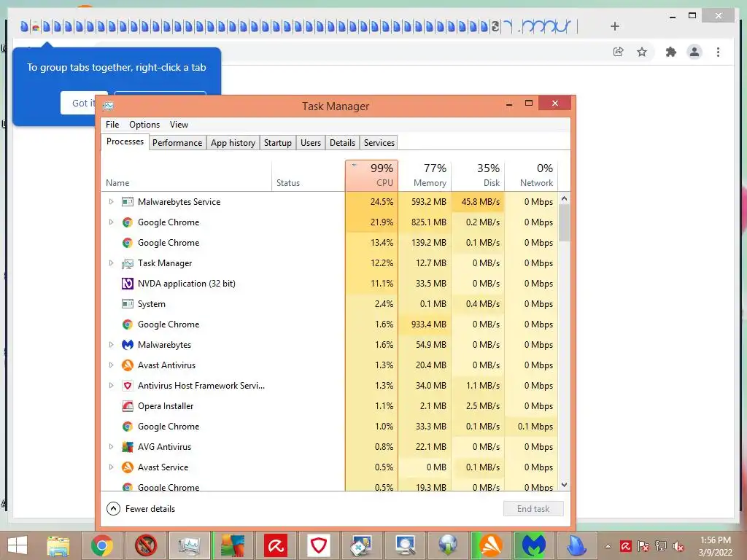Open Task Manager icon in the taskbar
This screenshot has width=747, height=560.
tap(190, 545)
